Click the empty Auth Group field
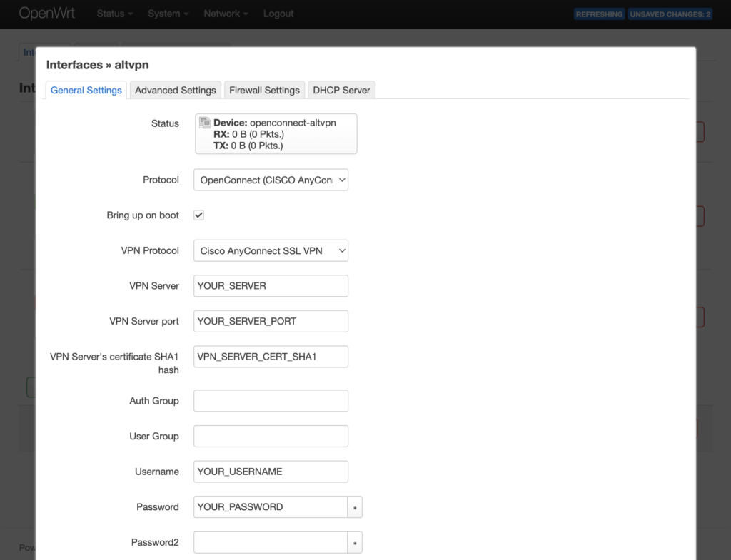 pos(271,401)
